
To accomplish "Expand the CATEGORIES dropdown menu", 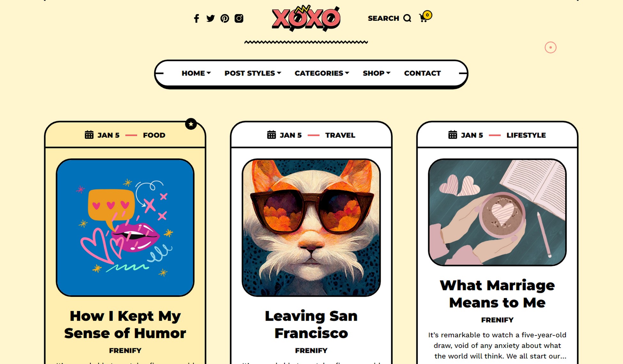I will click(321, 73).
